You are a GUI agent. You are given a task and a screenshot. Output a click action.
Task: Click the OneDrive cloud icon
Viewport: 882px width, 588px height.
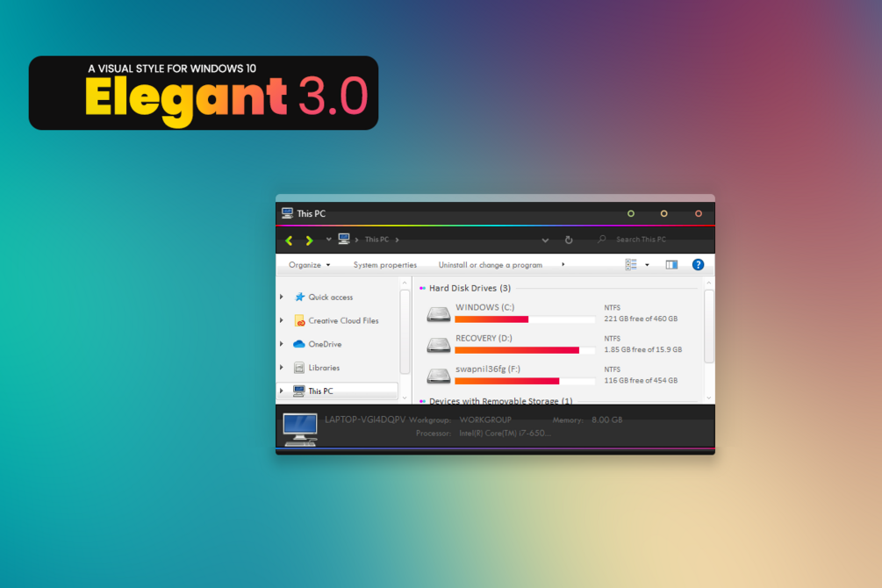(299, 344)
